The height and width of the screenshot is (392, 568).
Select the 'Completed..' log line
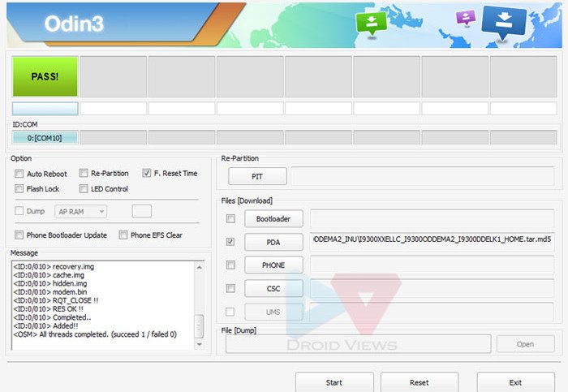point(52,317)
